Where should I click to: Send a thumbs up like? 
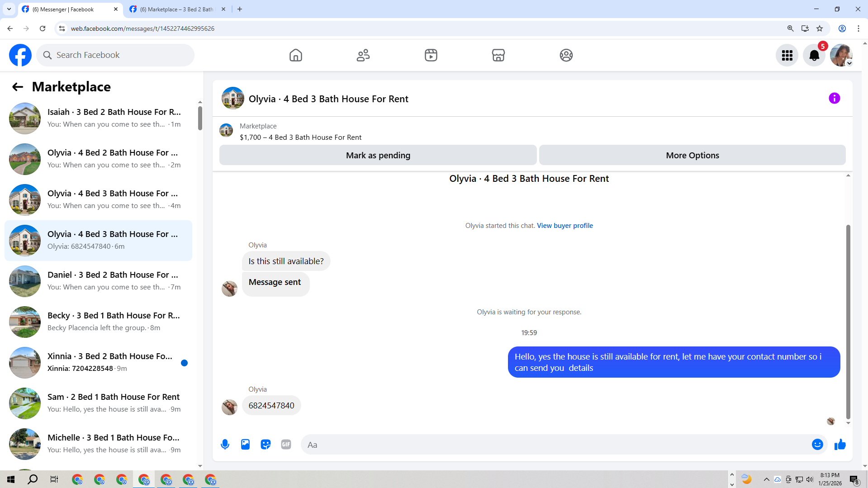[x=840, y=445]
